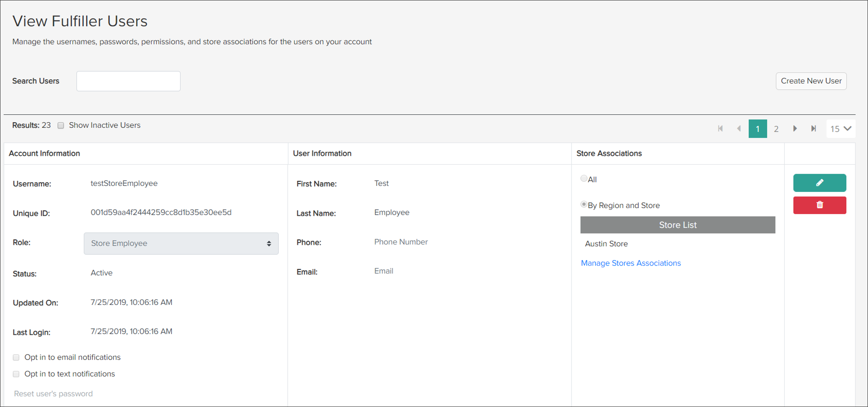Open the results per page dropdown showing 15
868x407 pixels.
pos(841,128)
